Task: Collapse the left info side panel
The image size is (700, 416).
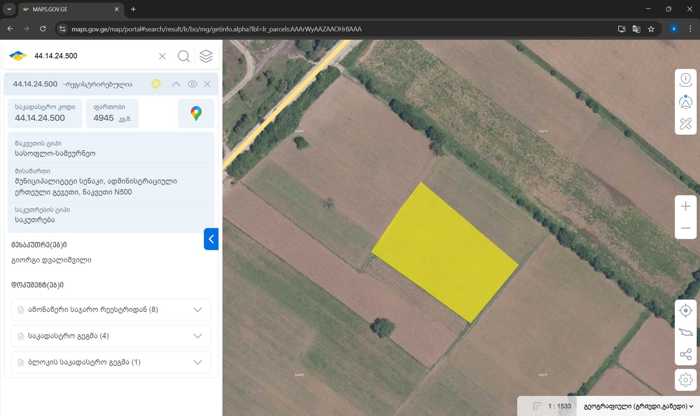Action: (x=211, y=239)
